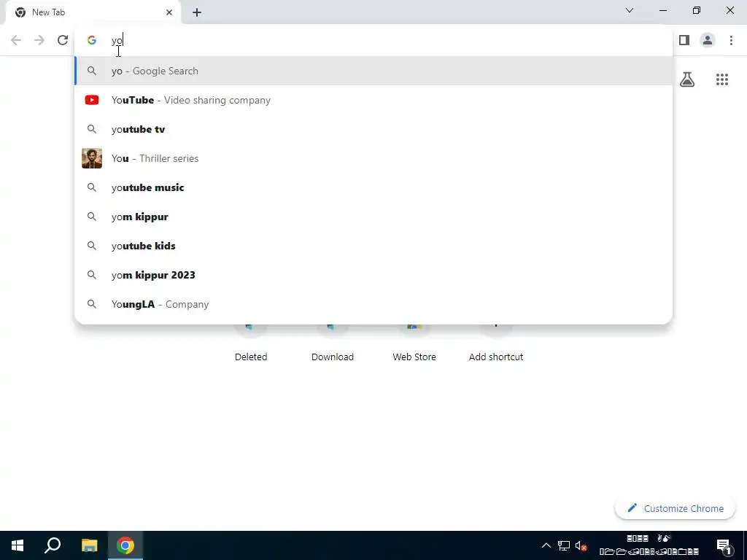The image size is (747, 560).
Task: Pick the 'youtube music' suggestion
Action: (x=373, y=187)
